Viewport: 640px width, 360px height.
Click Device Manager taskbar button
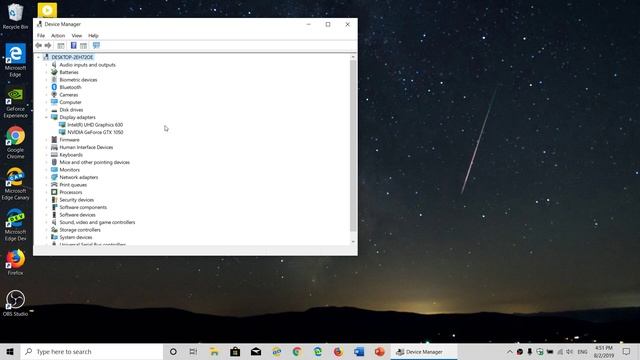(423, 351)
